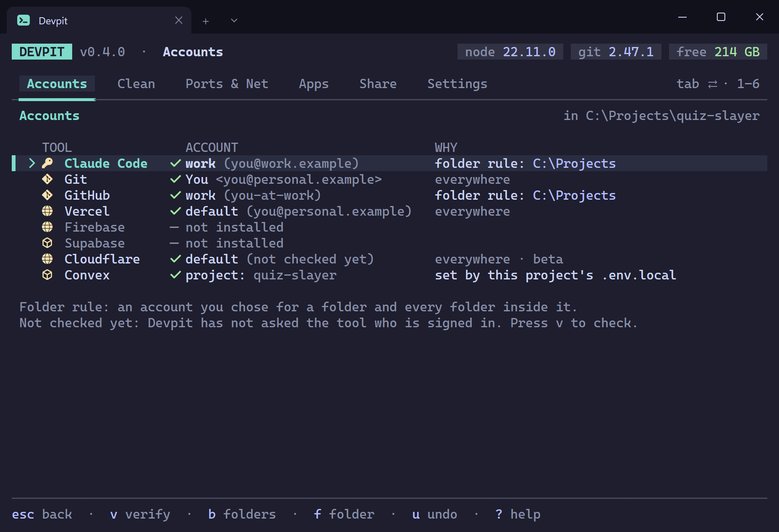Click the esc back shortcut
This screenshot has height=532, width=779.
42,514
